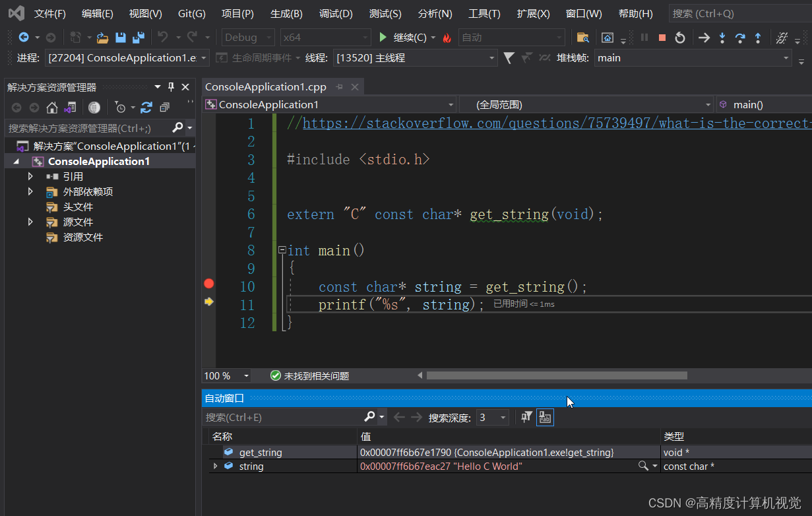Click the Step Over curved-arrow icon

[740, 38]
